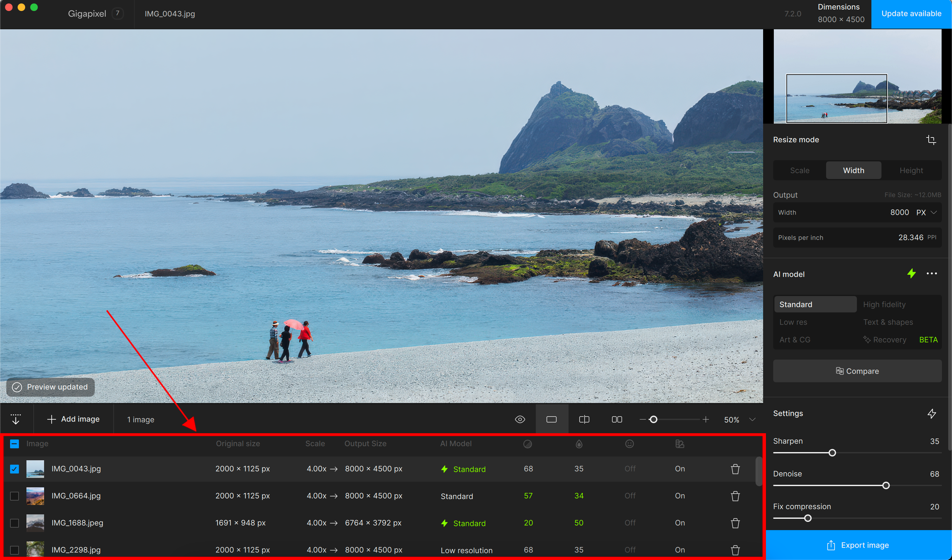Toggle On gamma setting for IMG_1688.jpeg
This screenshot has width=952, height=560.
[680, 523]
